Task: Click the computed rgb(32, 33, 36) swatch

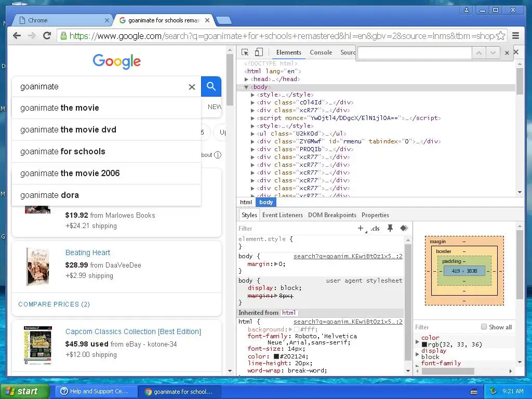Action: tap(424, 345)
